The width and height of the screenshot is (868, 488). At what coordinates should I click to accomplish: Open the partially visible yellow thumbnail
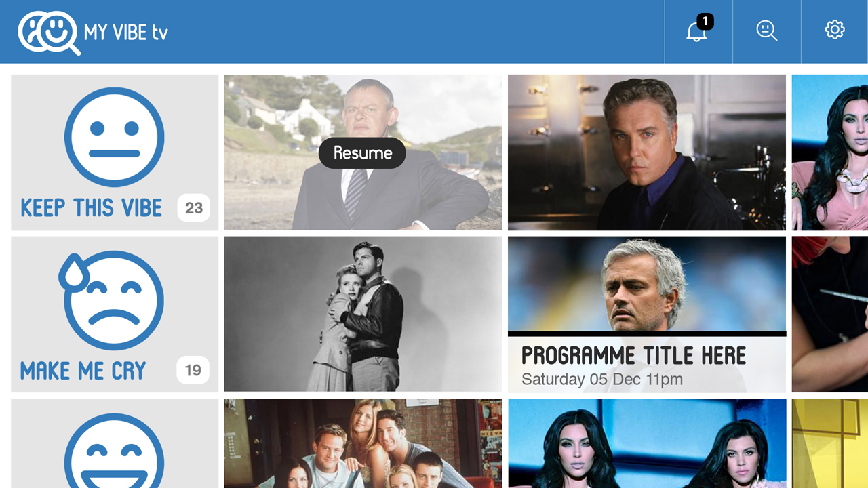[830, 443]
